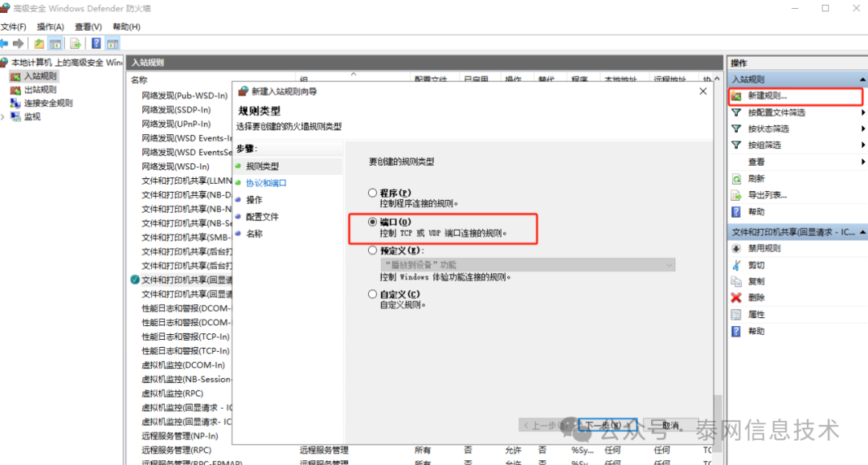Viewport: 868px width, 465px height.
Task: Select the 端口(O) radio button
Action: click(373, 222)
